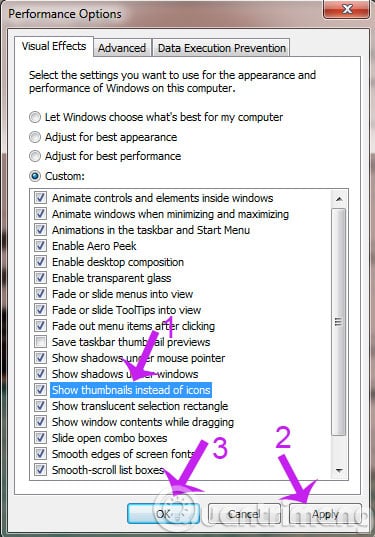Select the Custom radio button

click(x=35, y=176)
